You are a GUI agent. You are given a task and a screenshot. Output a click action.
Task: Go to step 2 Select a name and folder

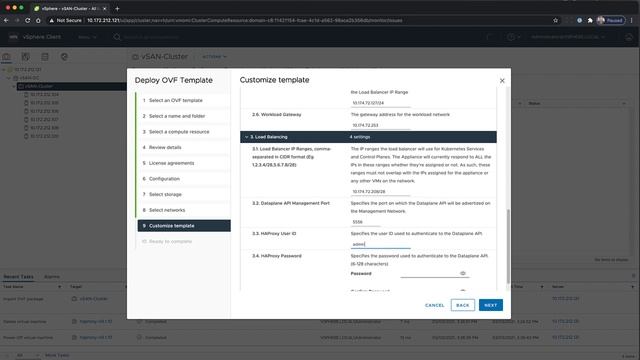184,116
